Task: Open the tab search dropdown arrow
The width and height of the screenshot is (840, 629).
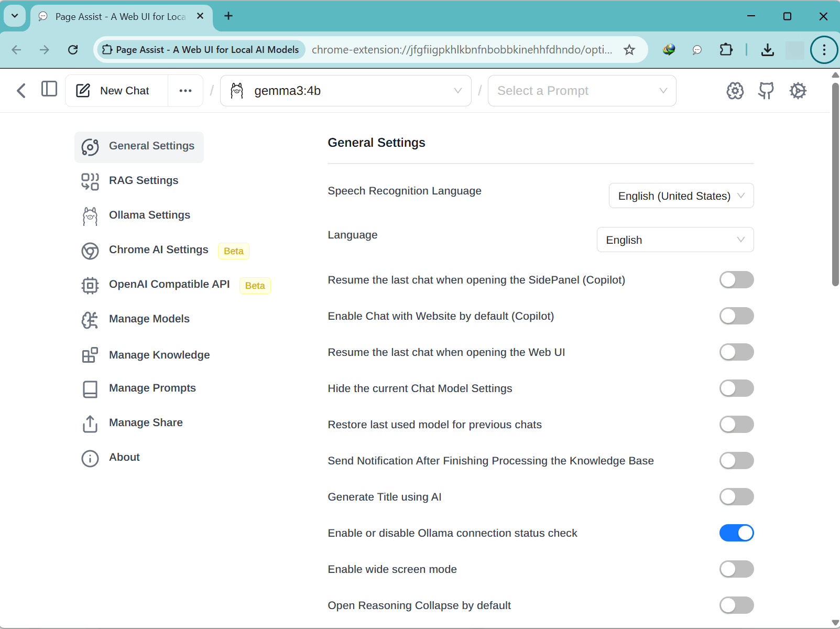Action: pos(15,16)
